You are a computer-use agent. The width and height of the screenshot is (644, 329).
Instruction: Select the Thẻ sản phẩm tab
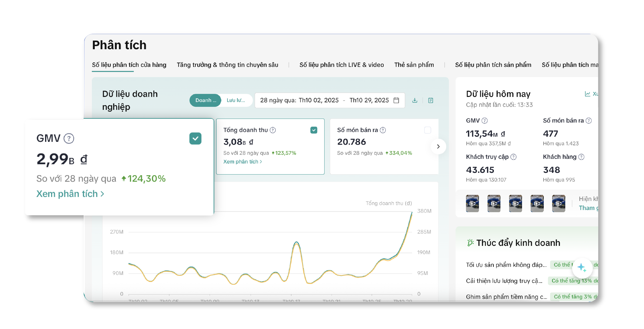tap(414, 65)
